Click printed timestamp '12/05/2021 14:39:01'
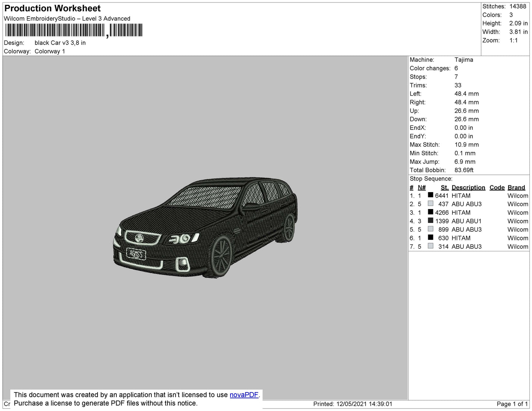Screen dimensions: 532x411 point(364,404)
